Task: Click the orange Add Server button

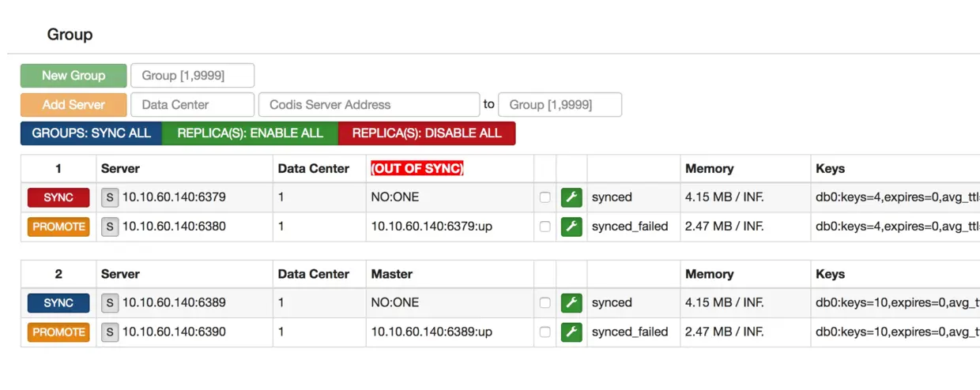Action: tap(73, 104)
